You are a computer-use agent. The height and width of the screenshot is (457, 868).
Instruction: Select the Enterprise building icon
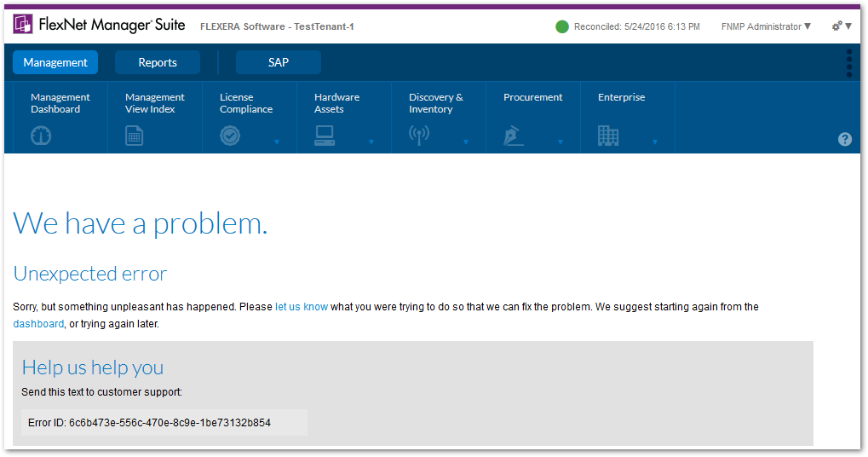tap(608, 136)
